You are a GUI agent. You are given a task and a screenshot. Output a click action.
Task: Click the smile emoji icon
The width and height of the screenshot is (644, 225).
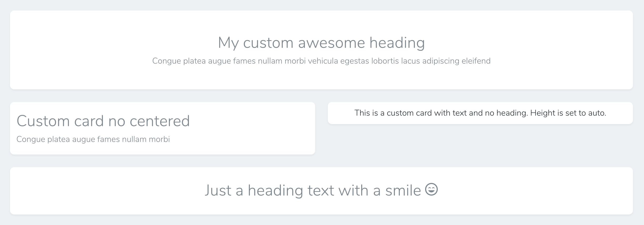pyautogui.click(x=431, y=189)
